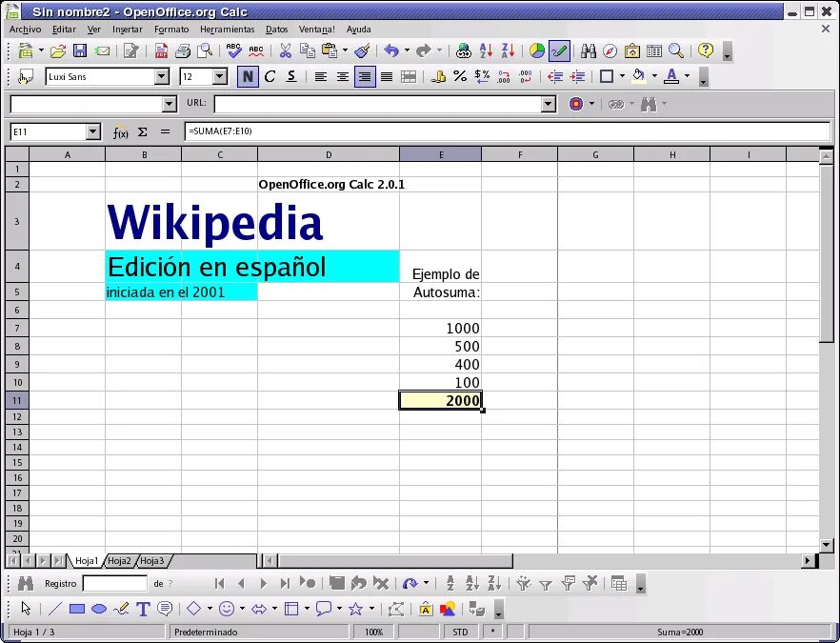Switch to the Hoja2 sheet tab
Viewport: 840px width, 643px height.
click(119, 561)
